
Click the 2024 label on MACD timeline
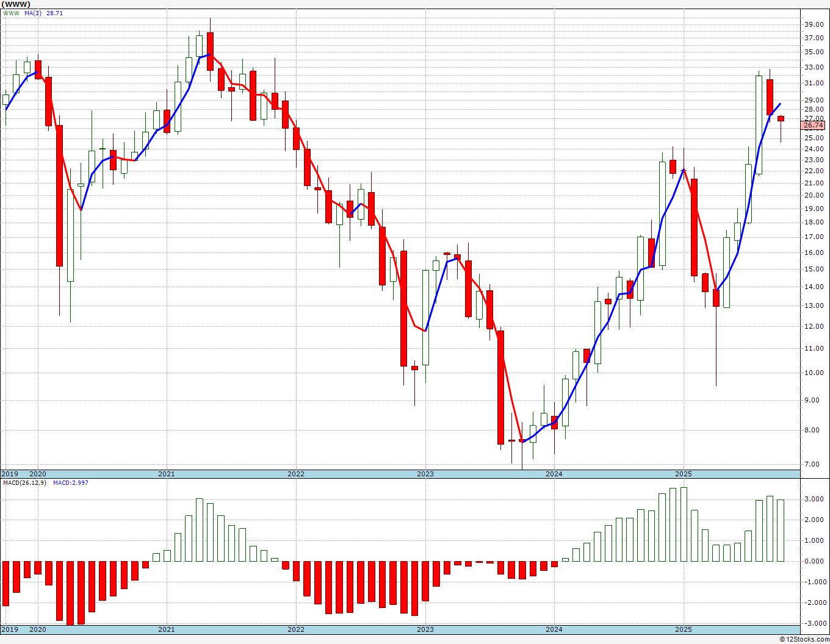554,629
